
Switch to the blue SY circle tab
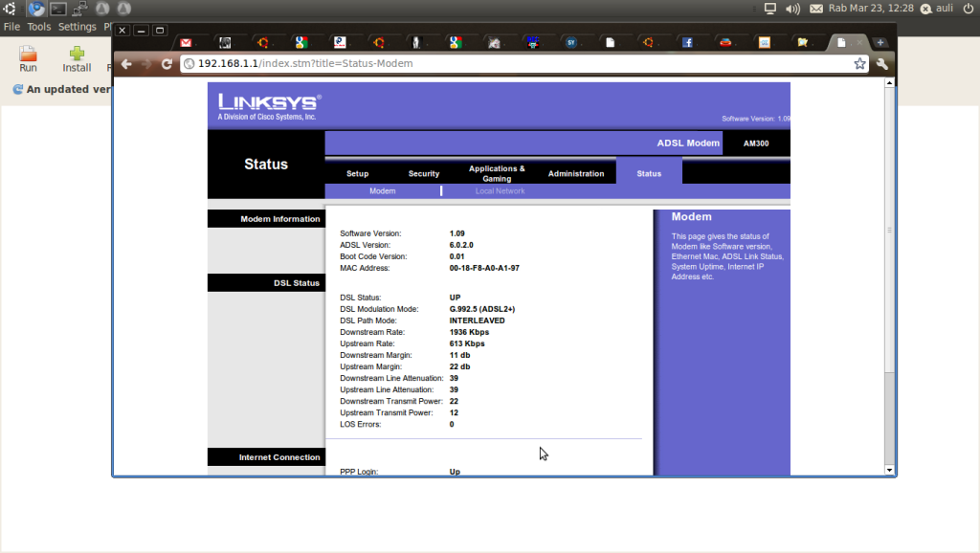click(x=571, y=42)
